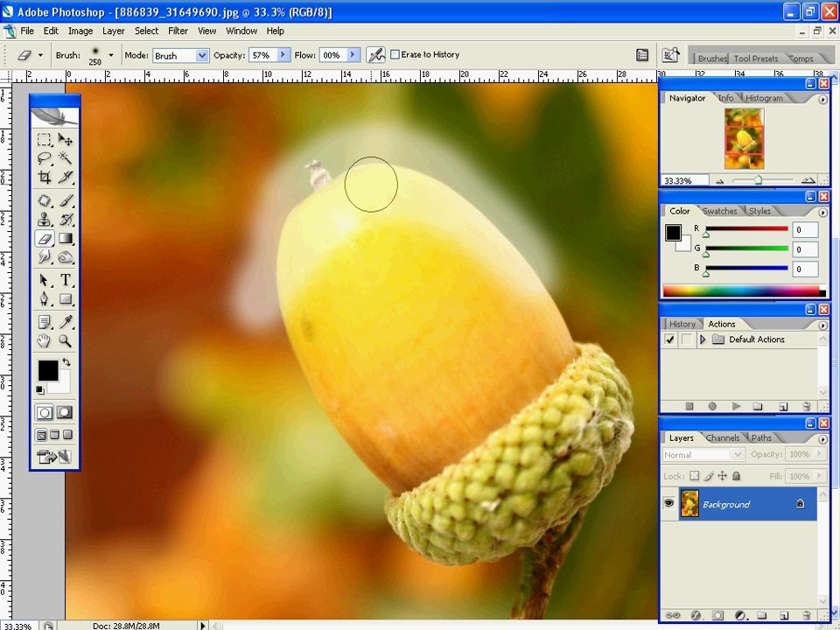Select the Zoom magnifier tool
The height and width of the screenshot is (630, 840).
click(66, 340)
